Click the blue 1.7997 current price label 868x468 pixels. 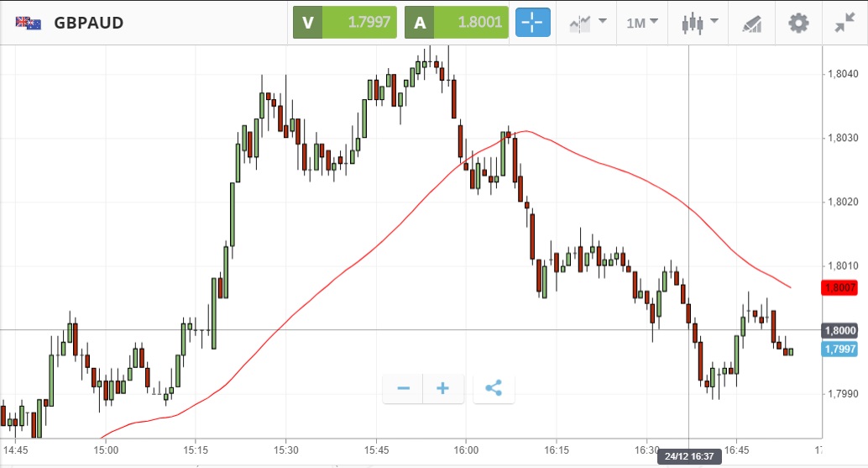(x=840, y=350)
